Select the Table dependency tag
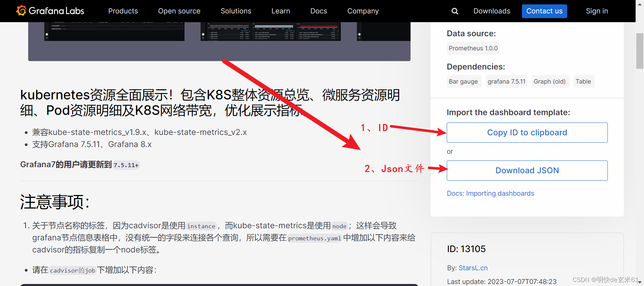Image resolution: width=644 pixels, height=286 pixels. (583, 82)
